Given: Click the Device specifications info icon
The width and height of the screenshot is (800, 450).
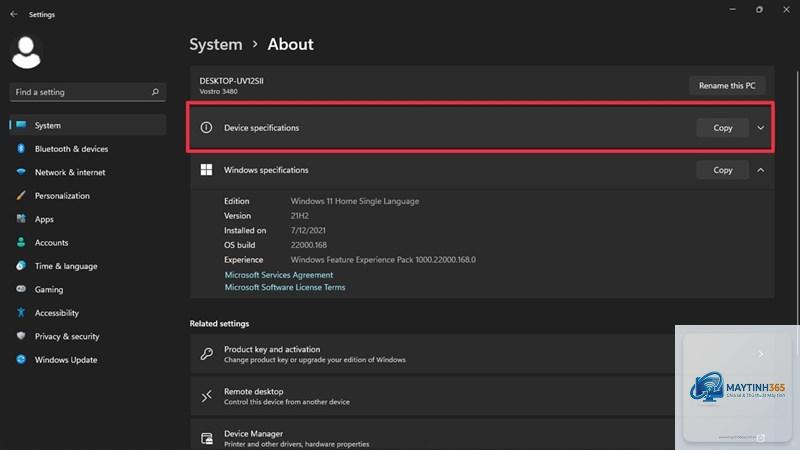Looking at the screenshot, I should coord(206,128).
